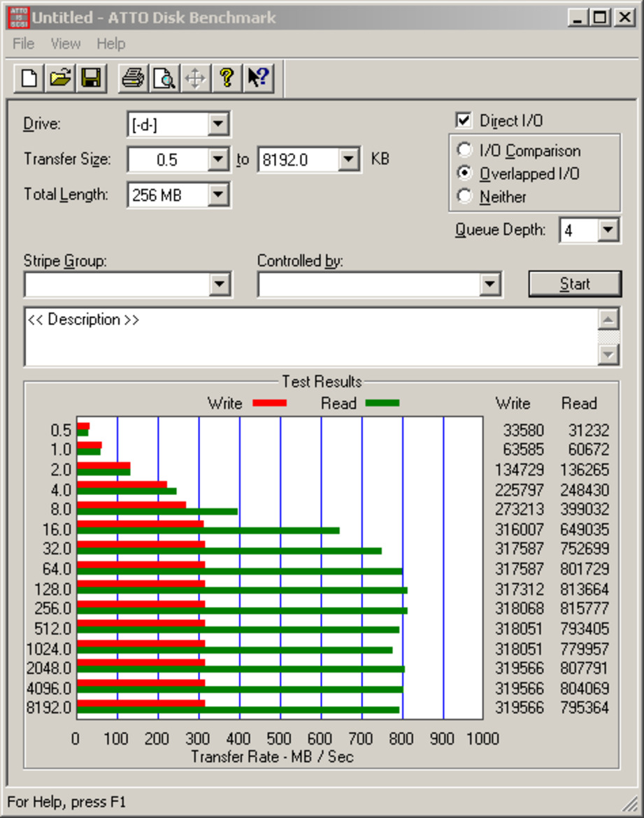Create a new benchmark file

pyautogui.click(x=27, y=78)
